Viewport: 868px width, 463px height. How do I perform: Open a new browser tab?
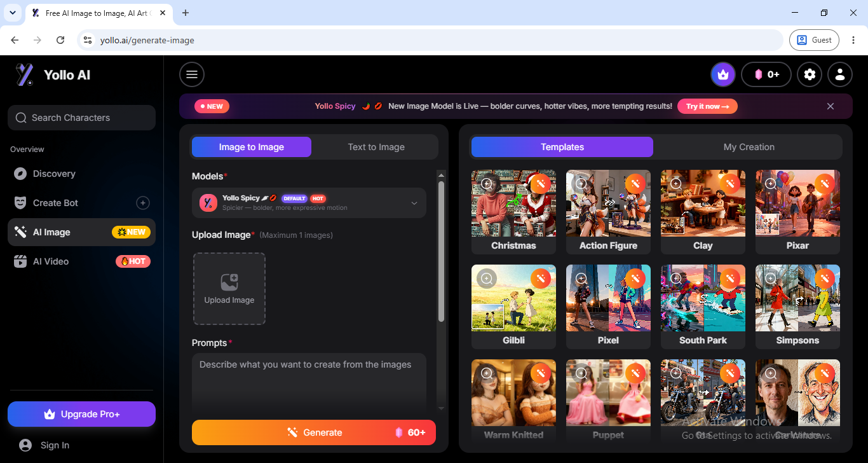186,13
